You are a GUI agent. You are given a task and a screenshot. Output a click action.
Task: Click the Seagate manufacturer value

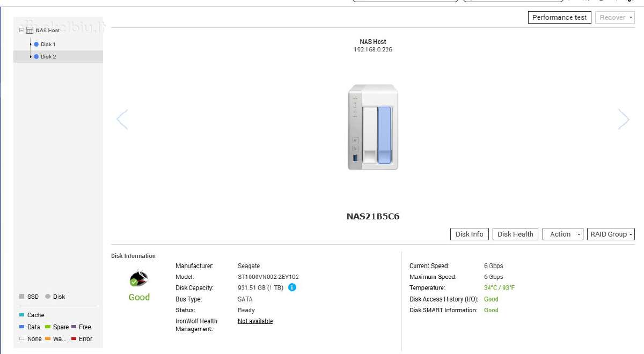(x=248, y=265)
